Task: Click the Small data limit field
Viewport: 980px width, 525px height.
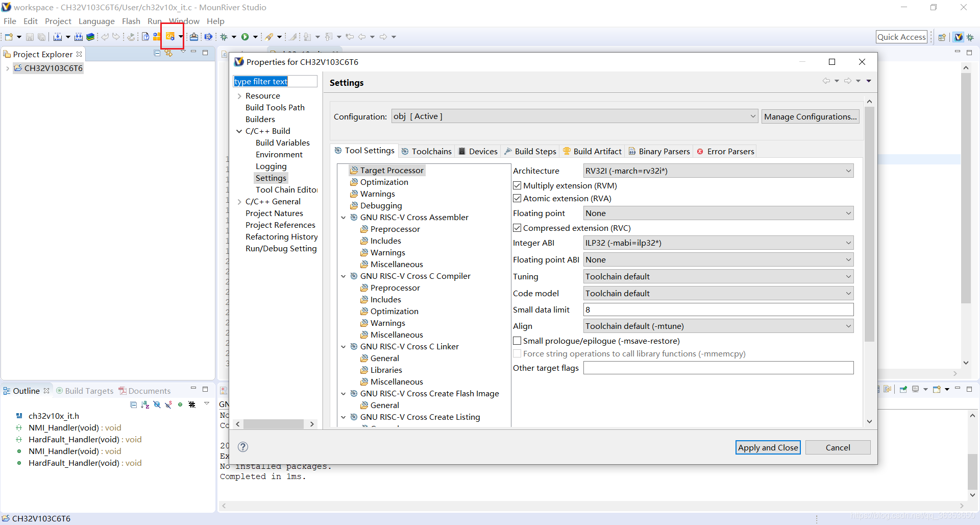Action: coord(718,309)
